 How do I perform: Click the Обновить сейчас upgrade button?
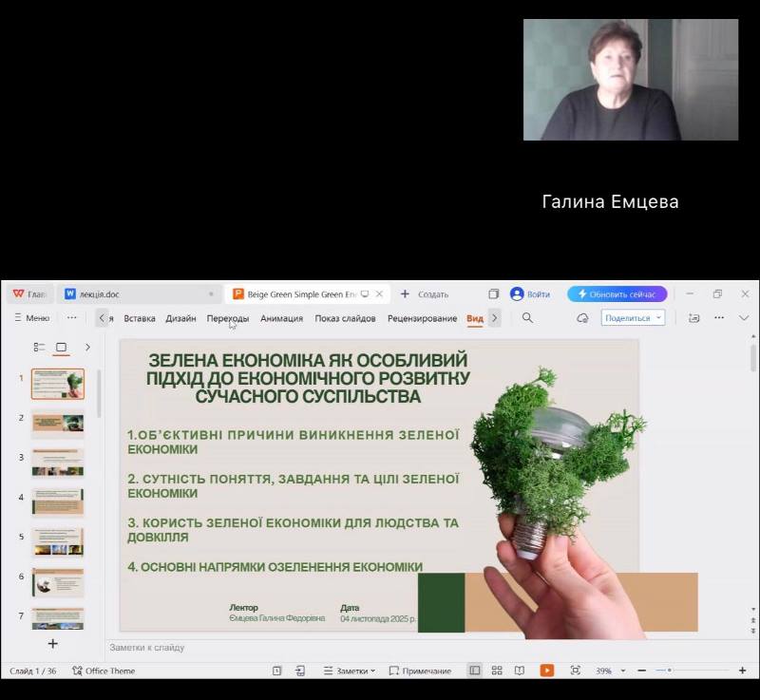(x=617, y=294)
